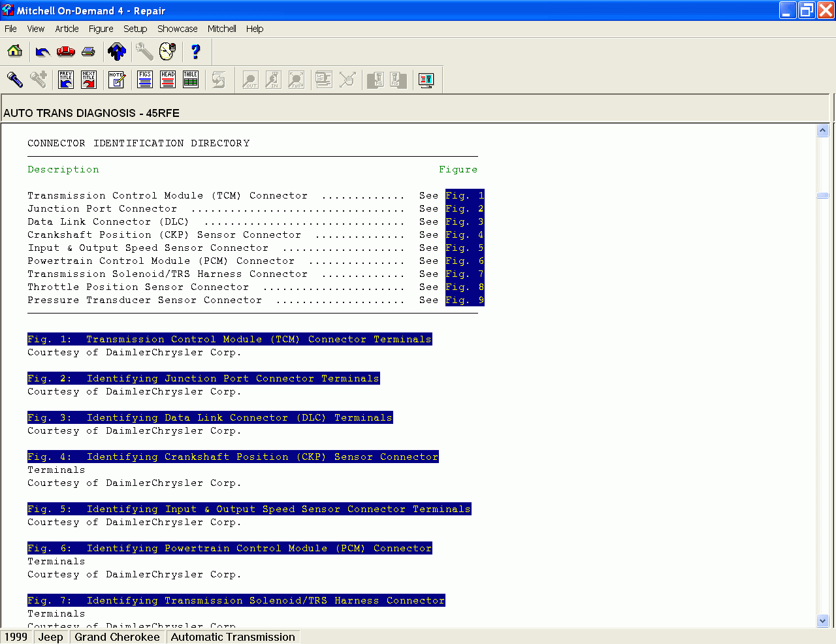Click the Automatic Transmission status field
This screenshot has width=836, height=644.
(x=233, y=637)
